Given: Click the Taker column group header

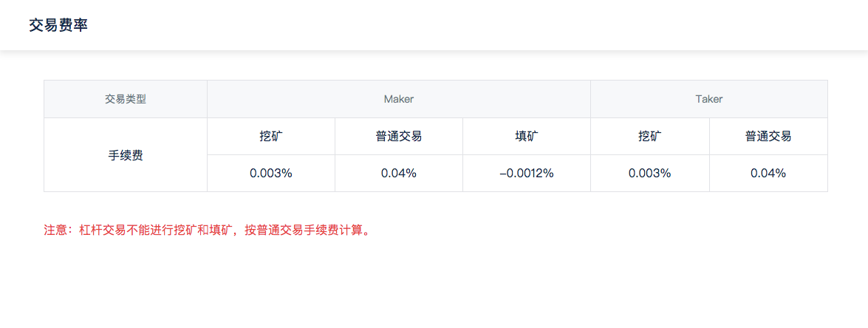Looking at the screenshot, I should pos(709,99).
